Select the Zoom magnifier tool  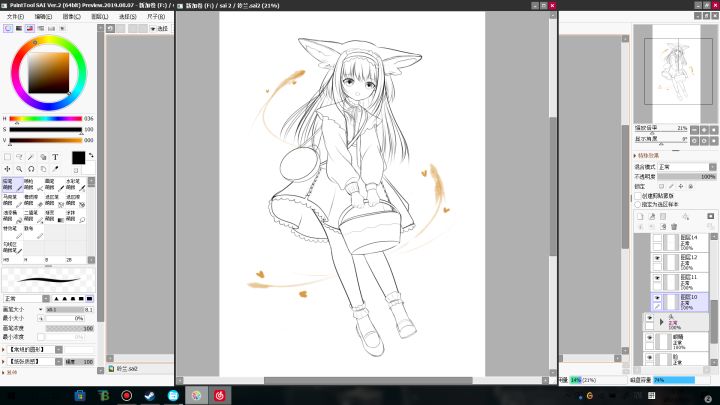pyautogui.click(x=19, y=169)
